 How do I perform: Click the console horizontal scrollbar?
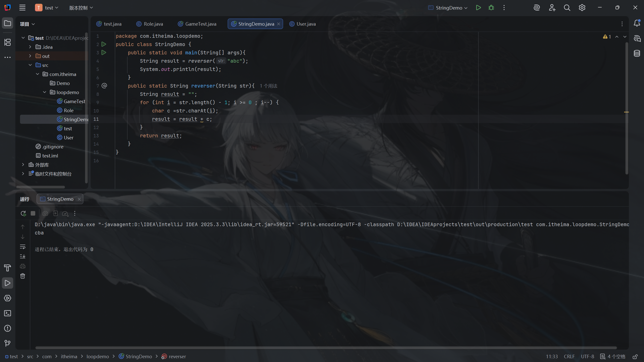point(326,348)
